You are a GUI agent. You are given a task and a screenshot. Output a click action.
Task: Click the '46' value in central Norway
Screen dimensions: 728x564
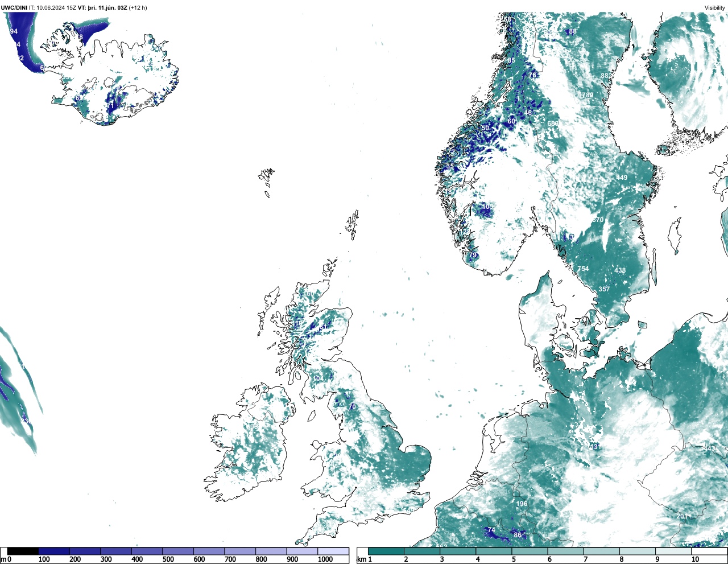tap(528, 113)
